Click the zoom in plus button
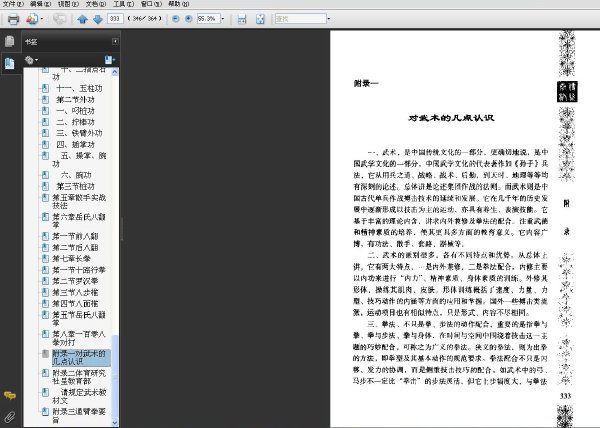The image size is (600, 428). pos(188,18)
